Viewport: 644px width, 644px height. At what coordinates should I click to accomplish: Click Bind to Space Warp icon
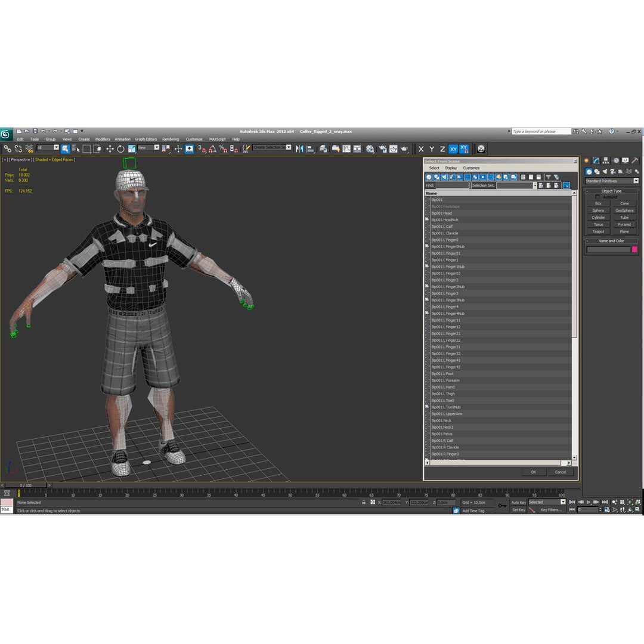(x=29, y=148)
